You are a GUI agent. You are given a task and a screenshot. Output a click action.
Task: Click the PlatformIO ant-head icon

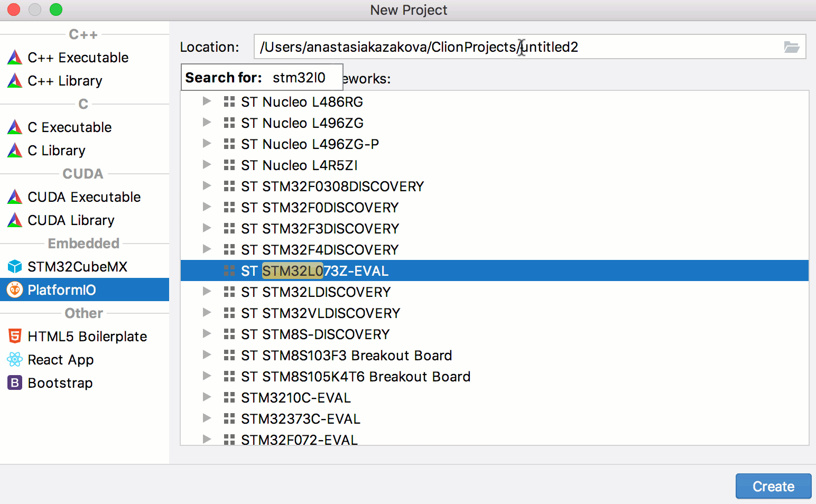[x=15, y=290]
